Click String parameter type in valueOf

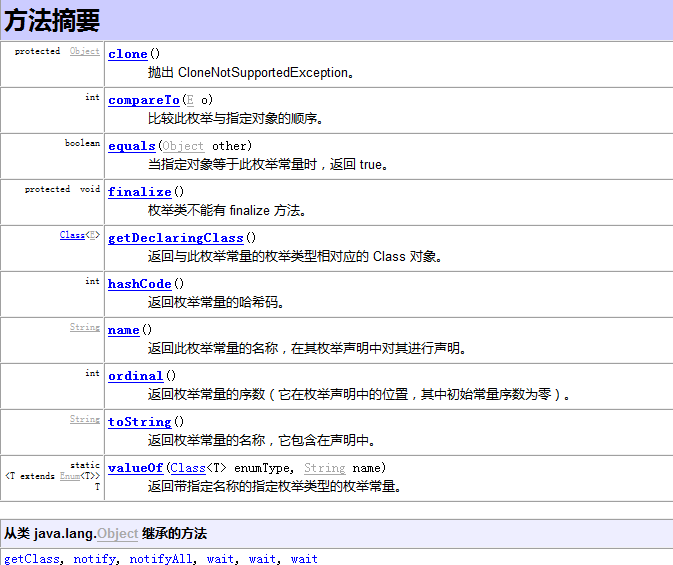click(x=324, y=468)
